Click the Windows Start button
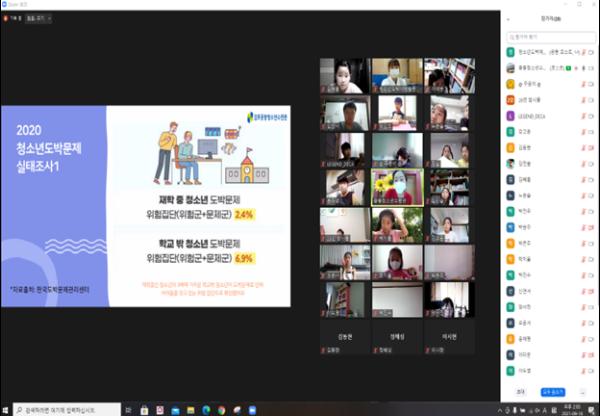This screenshot has width=600, height=416. 7,409
